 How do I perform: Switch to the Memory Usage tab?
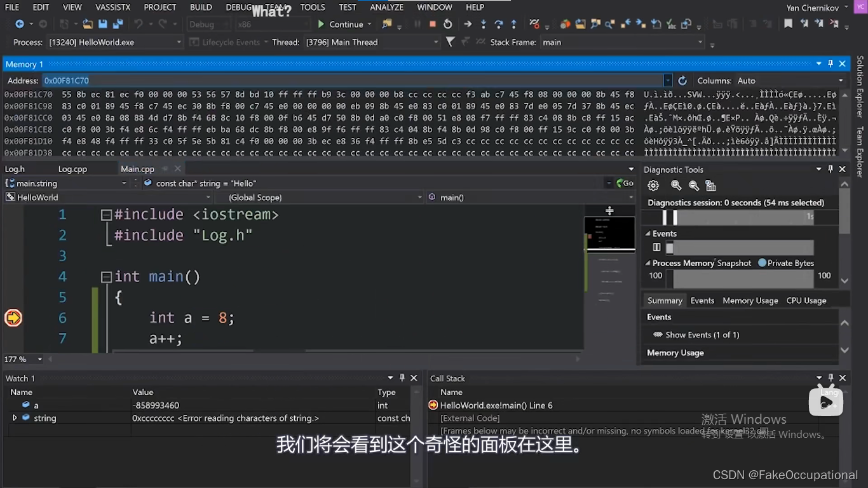click(x=750, y=301)
